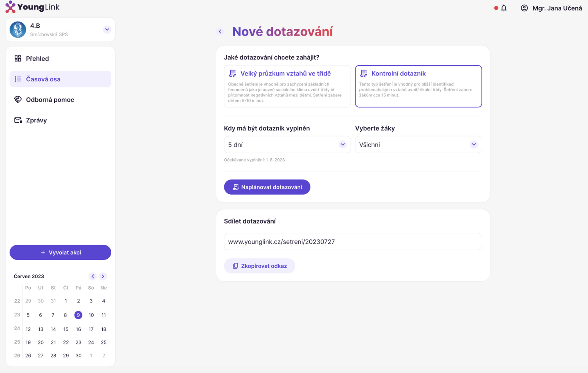
Task: Open the 5 dní deadline dropdown
Action: pyautogui.click(x=287, y=145)
